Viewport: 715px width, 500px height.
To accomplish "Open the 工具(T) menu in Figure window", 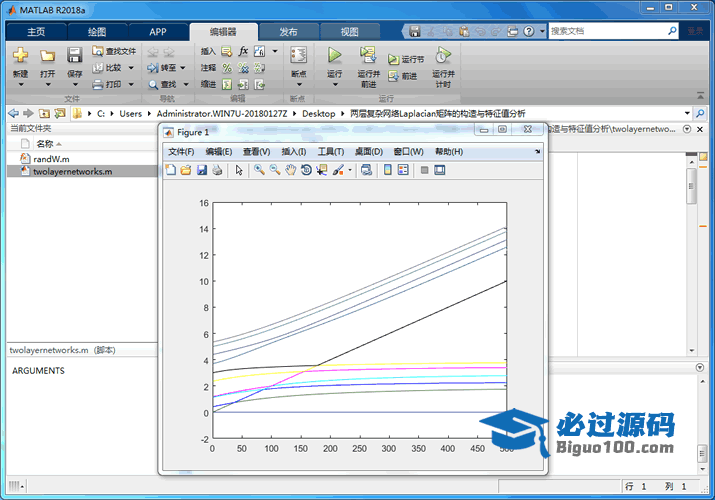I will click(x=330, y=151).
